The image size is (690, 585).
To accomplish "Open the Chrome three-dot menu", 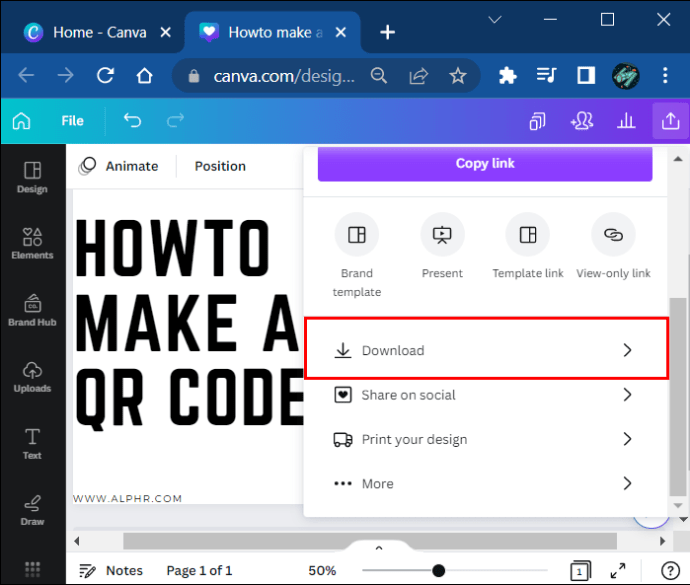I will 665,76.
